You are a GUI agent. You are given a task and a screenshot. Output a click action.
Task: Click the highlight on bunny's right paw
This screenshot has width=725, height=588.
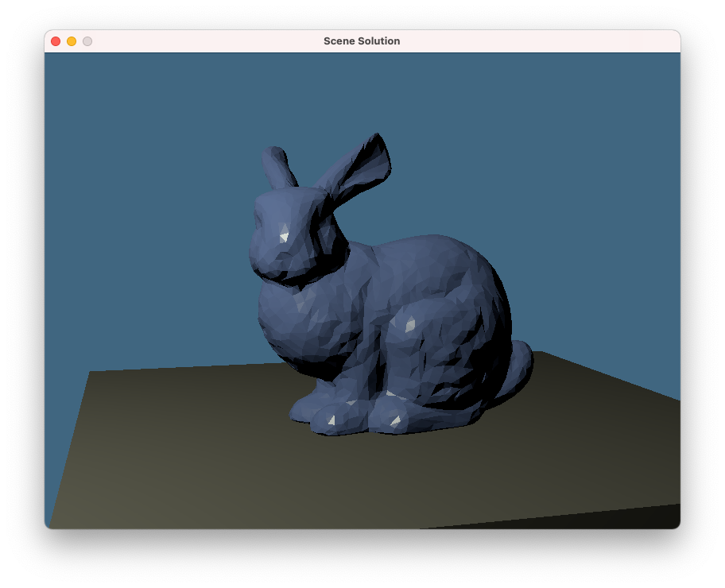394,420
